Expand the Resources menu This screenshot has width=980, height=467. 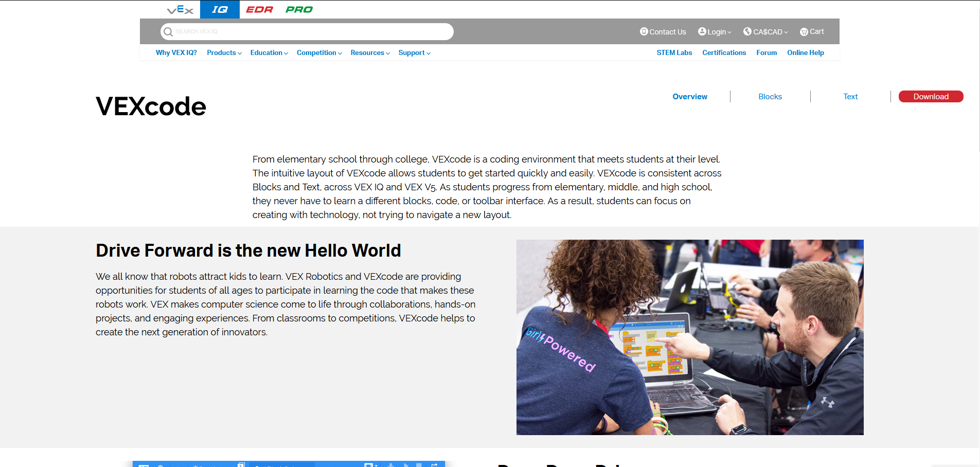370,52
